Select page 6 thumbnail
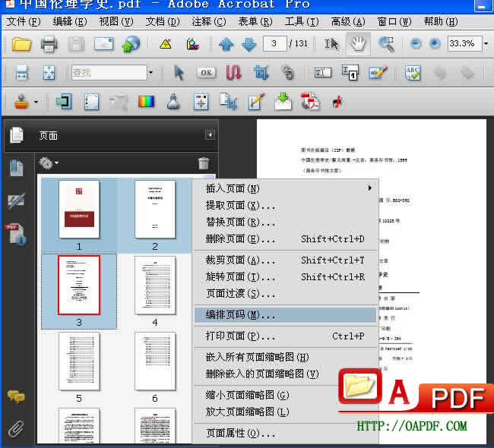The height and width of the screenshot is (448, 494). point(155,361)
